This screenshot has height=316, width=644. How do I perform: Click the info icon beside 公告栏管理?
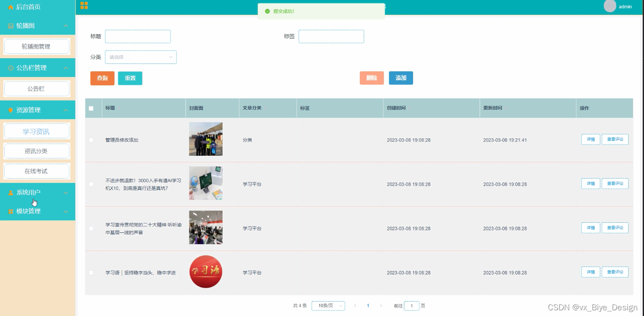(x=11, y=68)
